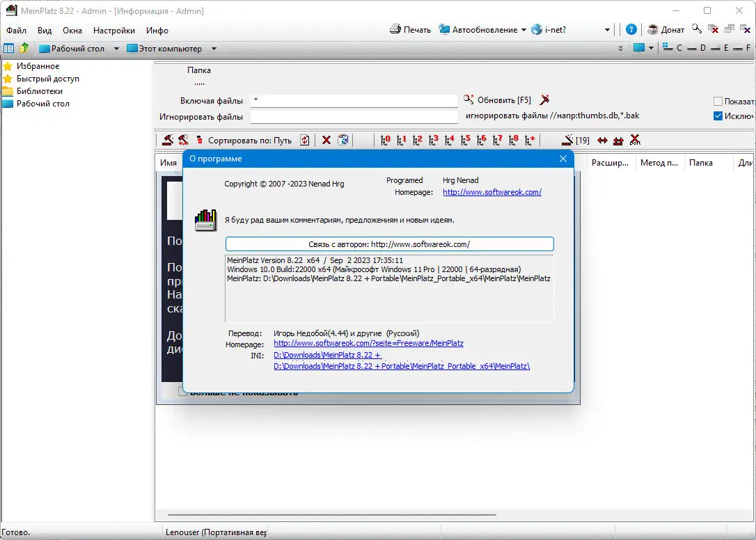756x540 pixels.
Task: Open the Рабочий стол dropdown arrow
Action: (116, 49)
